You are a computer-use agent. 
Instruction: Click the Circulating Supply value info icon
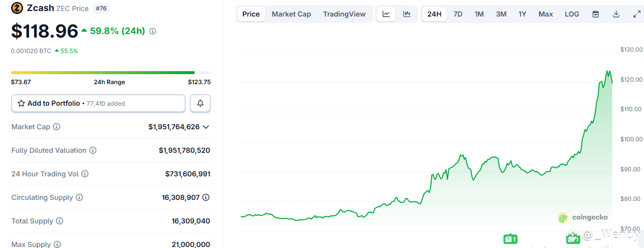pos(206,197)
